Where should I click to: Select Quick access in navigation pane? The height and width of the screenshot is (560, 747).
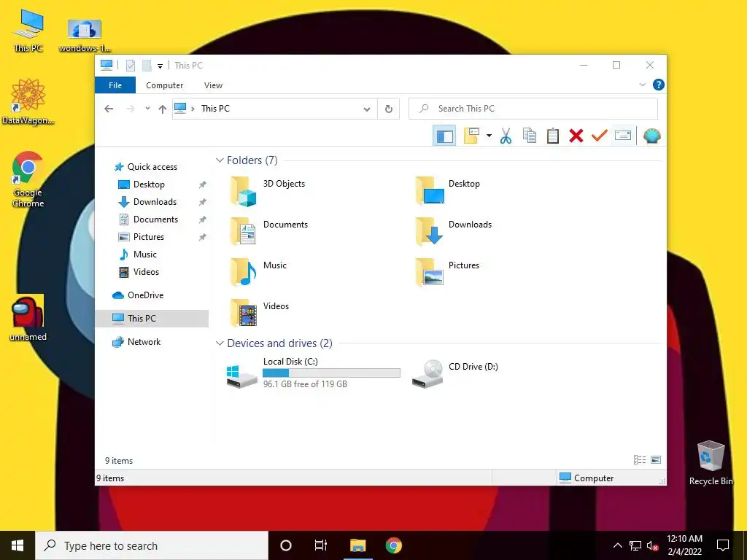(x=152, y=167)
